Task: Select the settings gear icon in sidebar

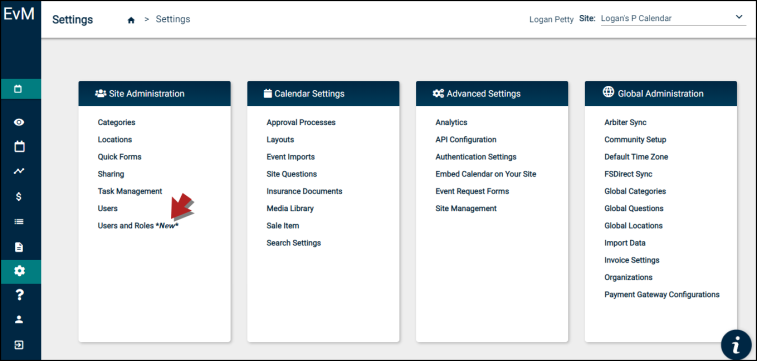Action: (x=19, y=271)
